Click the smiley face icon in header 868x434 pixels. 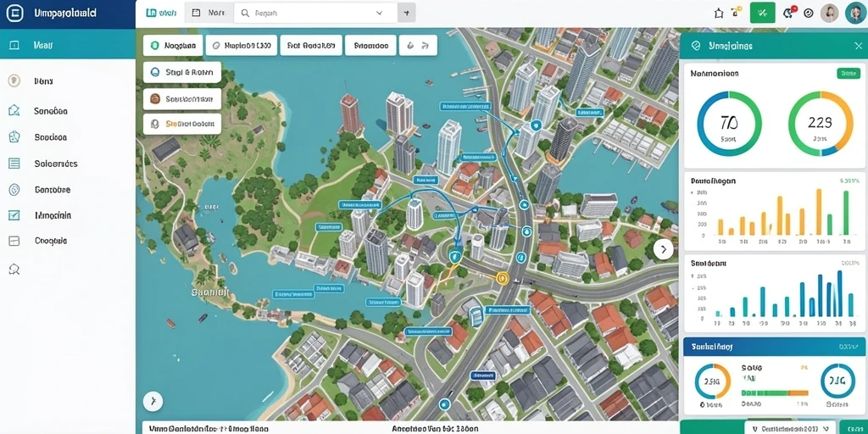[808, 14]
